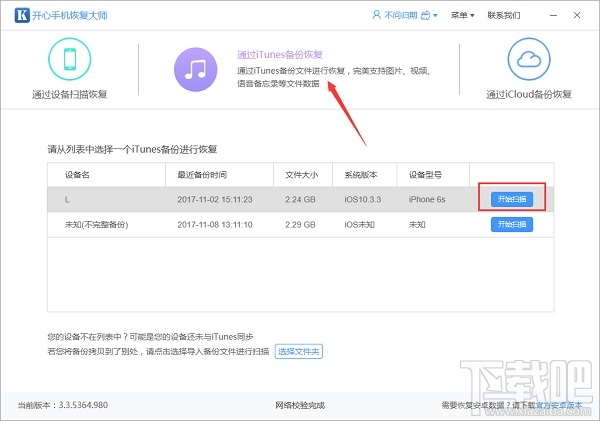
Task: Minimize the application window
Action: point(553,15)
